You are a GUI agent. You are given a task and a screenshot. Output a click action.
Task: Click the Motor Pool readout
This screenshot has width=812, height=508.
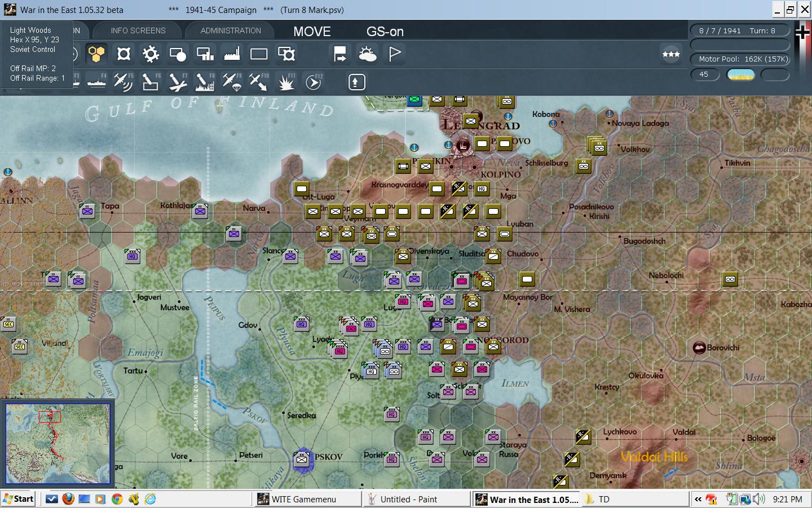(x=741, y=59)
